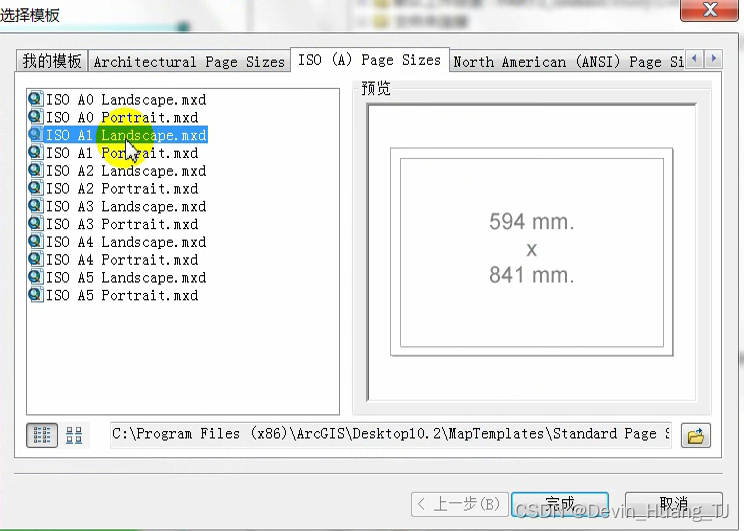
Task: Select ISO A3 Landscape.mxd template
Action: click(117, 206)
